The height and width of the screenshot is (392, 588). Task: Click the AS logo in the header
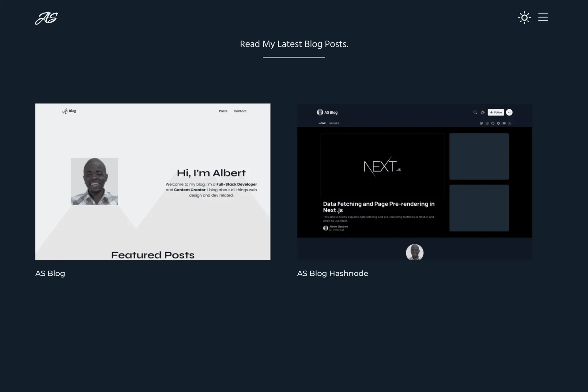pos(46,18)
